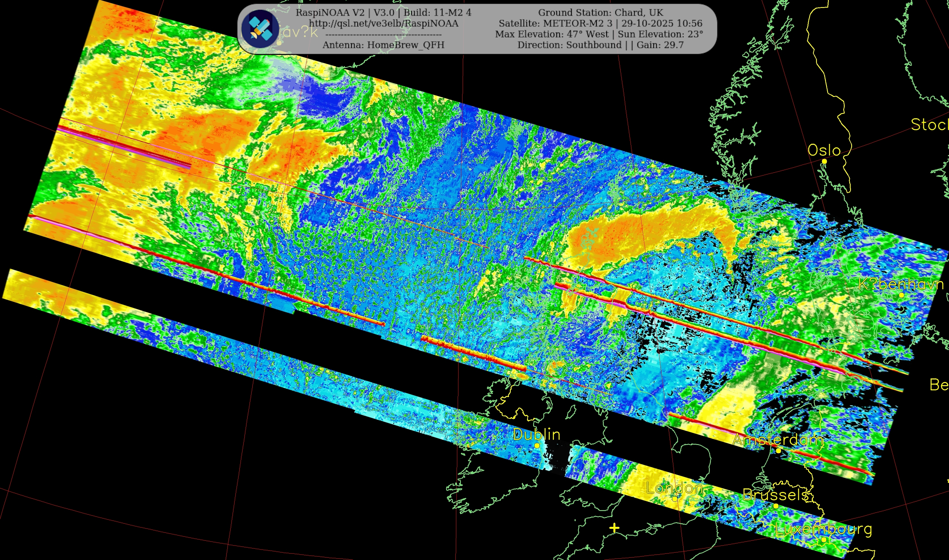The height and width of the screenshot is (560, 949).
Task: Open the qsl.net RaspiNOAA URL
Action: click(x=384, y=24)
